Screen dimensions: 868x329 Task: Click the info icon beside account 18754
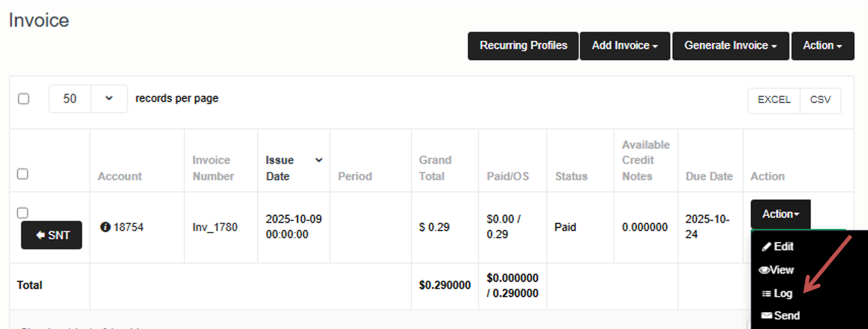(x=105, y=227)
